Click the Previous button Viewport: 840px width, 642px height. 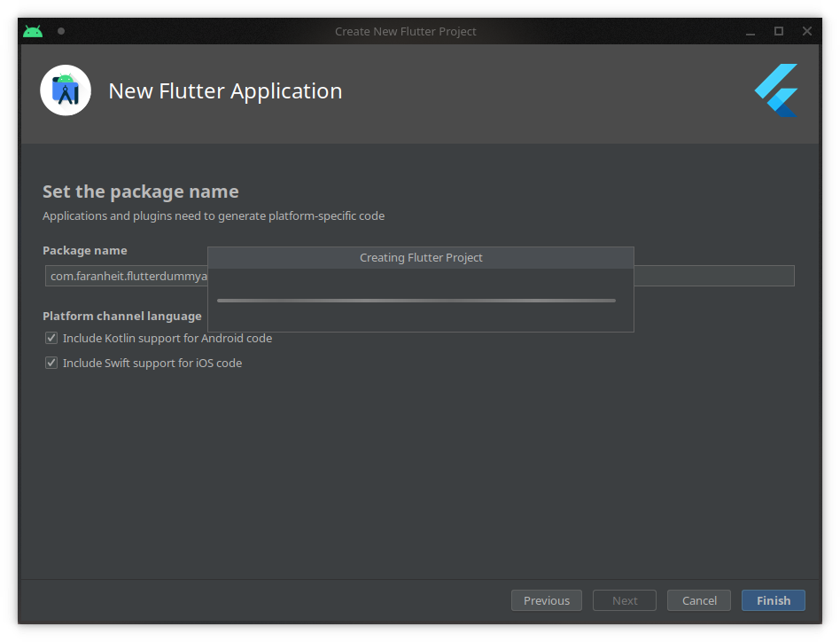tap(547, 600)
